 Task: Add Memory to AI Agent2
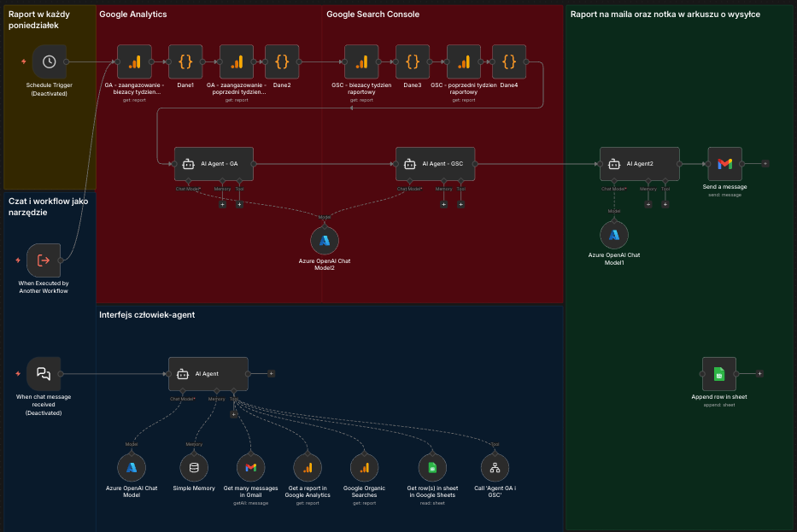click(648, 204)
